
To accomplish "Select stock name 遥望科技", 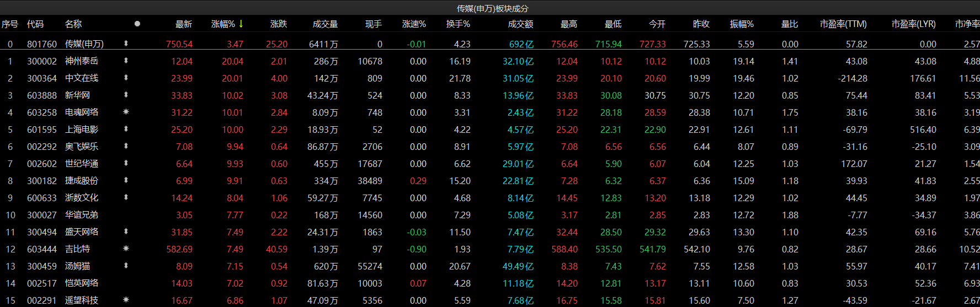I will click(82, 300).
